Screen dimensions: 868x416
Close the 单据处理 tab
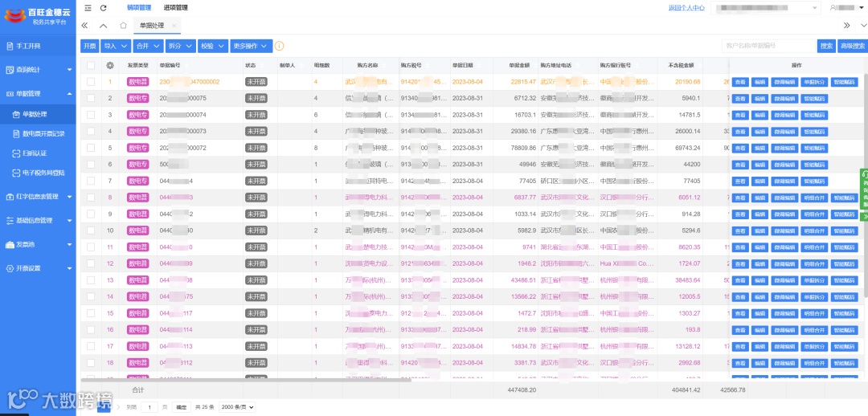click(174, 26)
